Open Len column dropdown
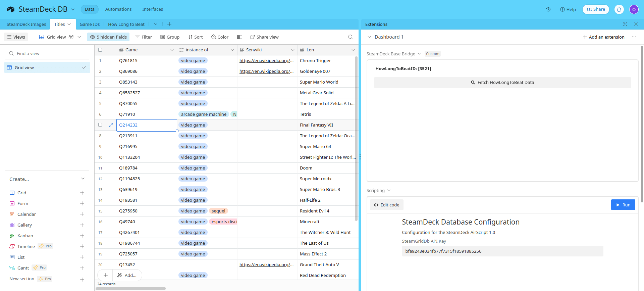This screenshot has width=644, height=291. [x=353, y=50]
